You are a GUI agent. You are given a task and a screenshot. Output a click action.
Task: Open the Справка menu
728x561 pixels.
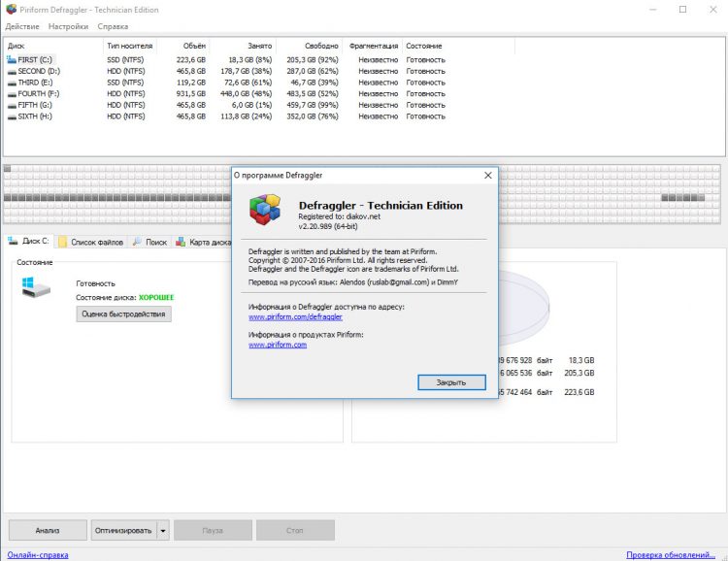[113, 26]
